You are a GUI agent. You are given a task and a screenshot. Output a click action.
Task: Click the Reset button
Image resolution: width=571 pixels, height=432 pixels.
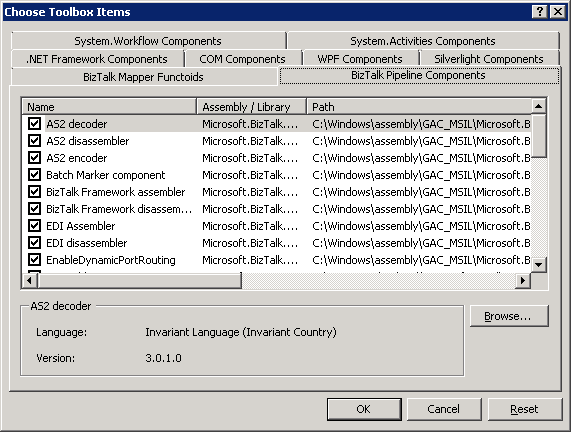point(524,409)
